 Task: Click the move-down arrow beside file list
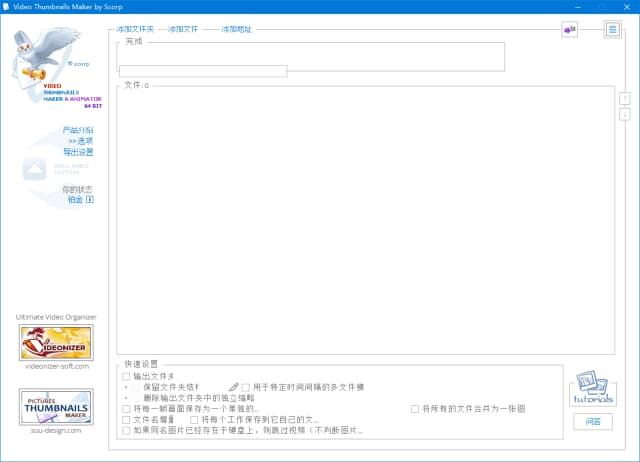pyautogui.click(x=624, y=115)
